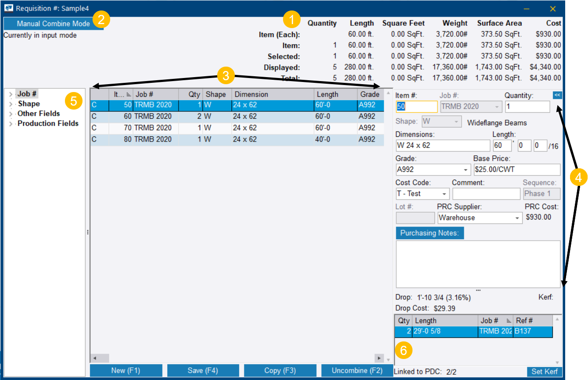Open the Purchasing Notes section
Image resolution: width=588 pixels, height=380 pixels.
click(430, 233)
